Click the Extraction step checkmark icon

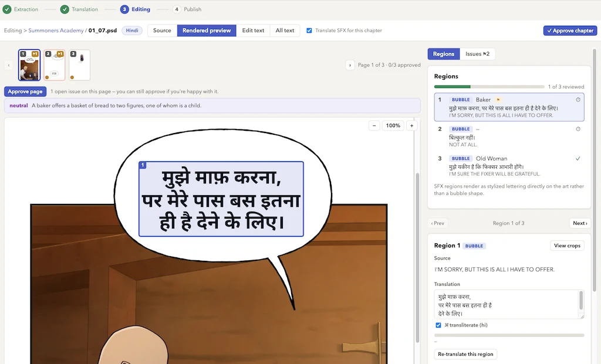tap(7, 9)
